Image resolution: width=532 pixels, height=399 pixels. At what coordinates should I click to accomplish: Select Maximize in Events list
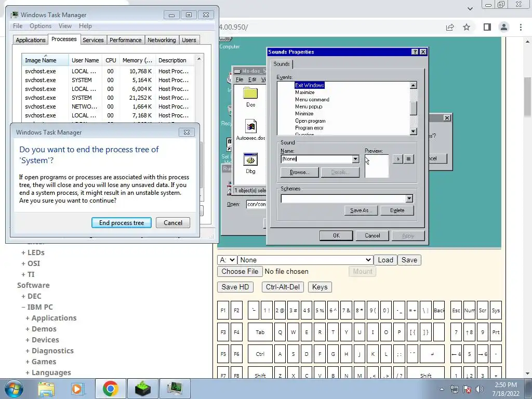pos(304,92)
